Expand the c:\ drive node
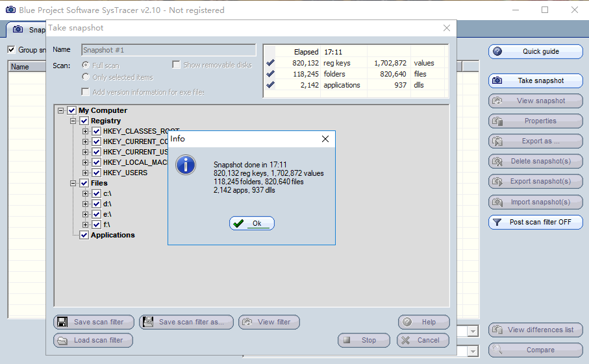Viewport: 589px width, 364px height. click(85, 193)
